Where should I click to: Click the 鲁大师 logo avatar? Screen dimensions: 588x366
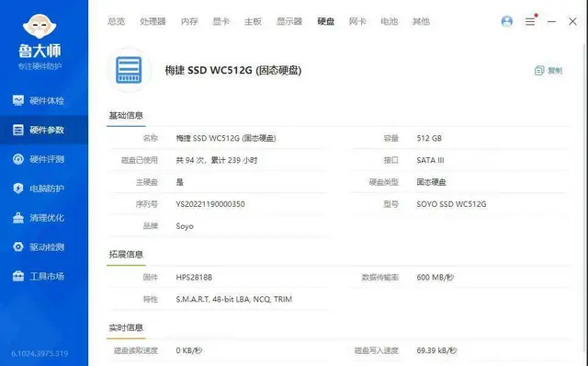coord(40,27)
